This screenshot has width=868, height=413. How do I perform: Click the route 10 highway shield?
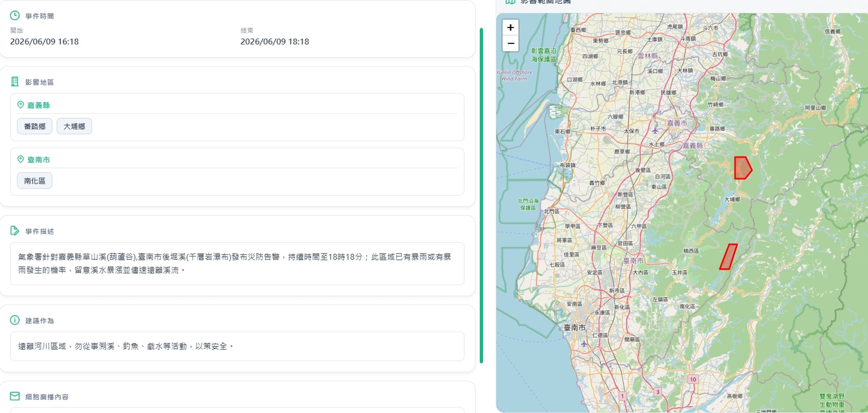click(693, 379)
